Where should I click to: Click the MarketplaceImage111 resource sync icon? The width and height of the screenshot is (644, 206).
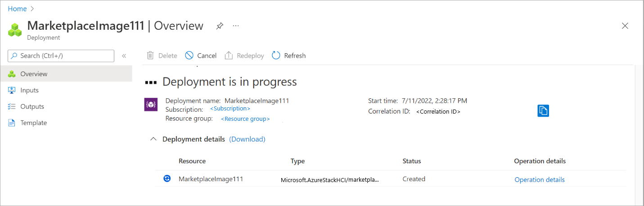click(x=167, y=179)
